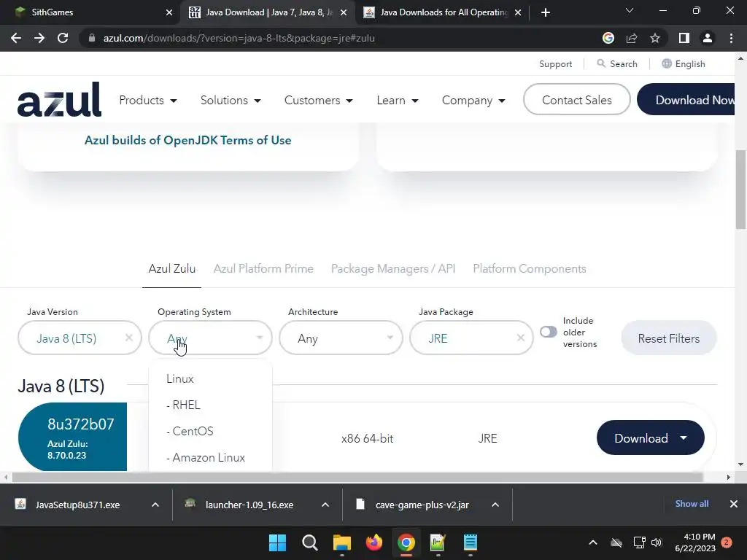Click the Download Now button

coord(686,99)
